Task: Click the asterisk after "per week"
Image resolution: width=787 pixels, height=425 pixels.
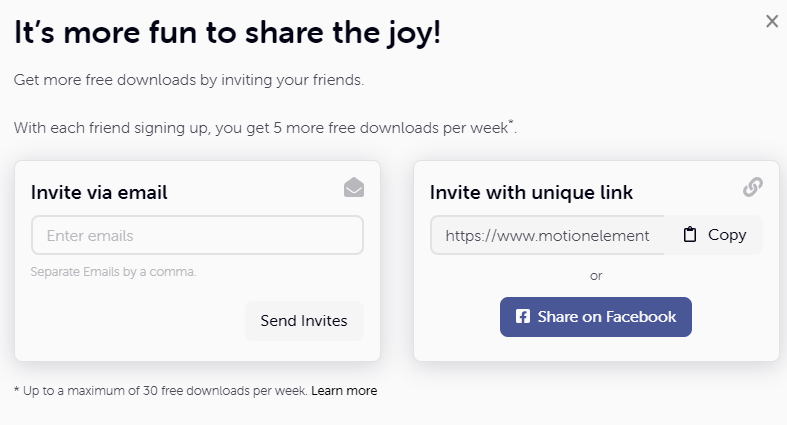Action: [x=511, y=122]
